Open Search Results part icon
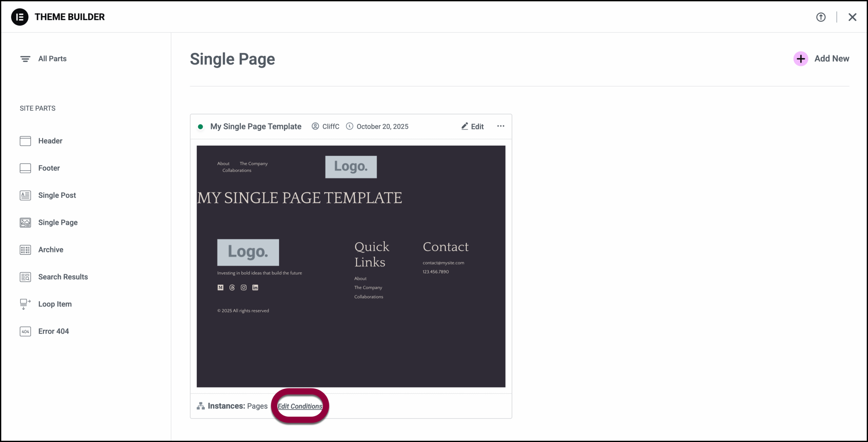The image size is (868, 442). [25, 277]
